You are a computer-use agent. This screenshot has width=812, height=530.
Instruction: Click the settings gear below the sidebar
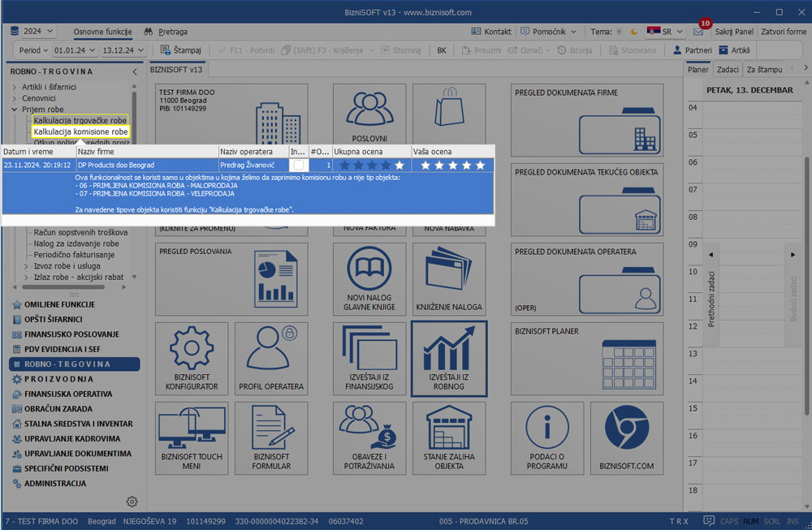coord(132,502)
